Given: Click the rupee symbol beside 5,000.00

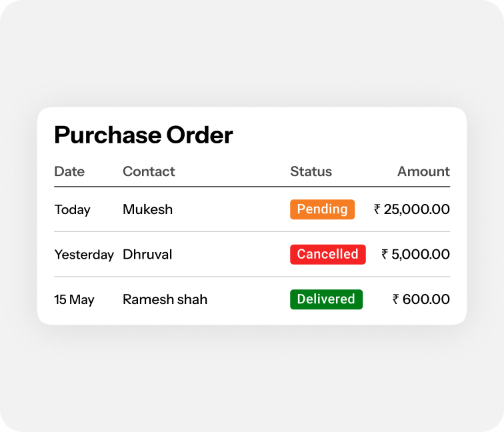Looking at the screenshot, I should pos(385,254).
